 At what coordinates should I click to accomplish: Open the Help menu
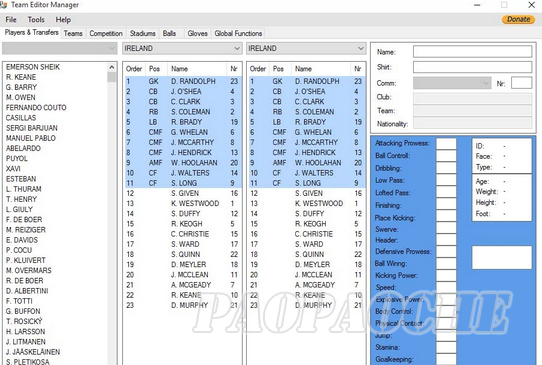coord(63,20)
